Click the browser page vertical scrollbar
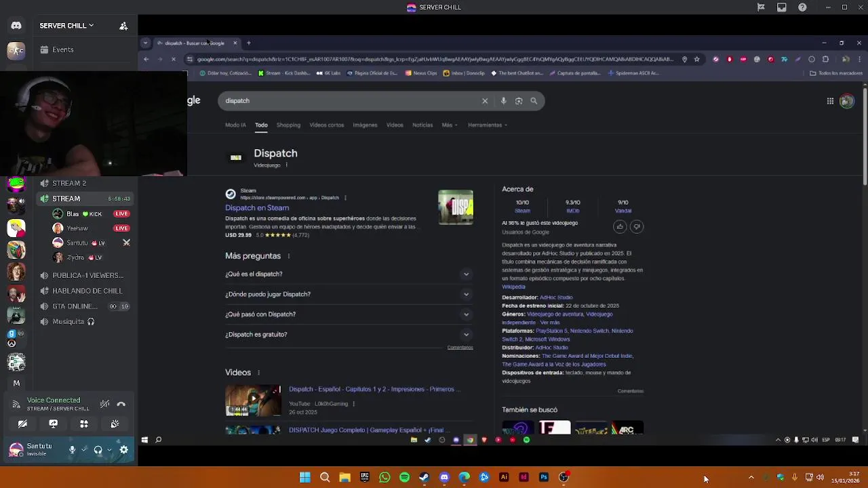The width and height of the screenshot is (868, 488). pos(865,136)
